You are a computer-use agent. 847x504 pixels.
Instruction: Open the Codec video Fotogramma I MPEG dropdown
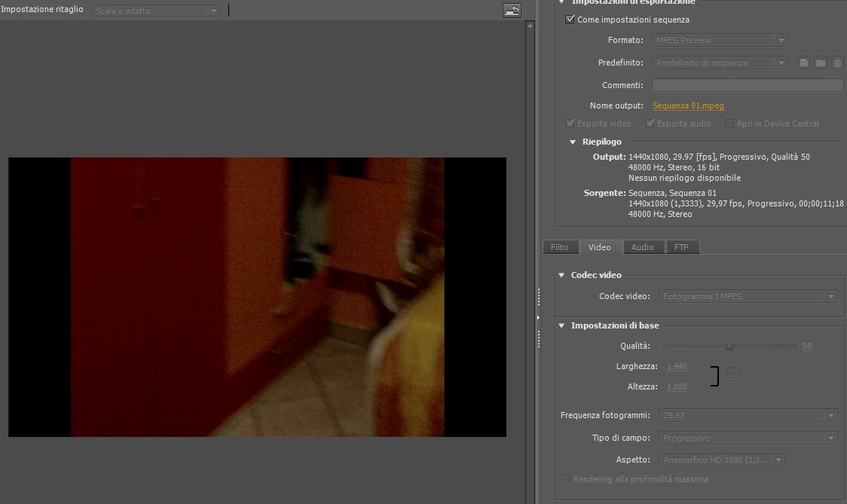pyautogui.click(x=748, y=296)
